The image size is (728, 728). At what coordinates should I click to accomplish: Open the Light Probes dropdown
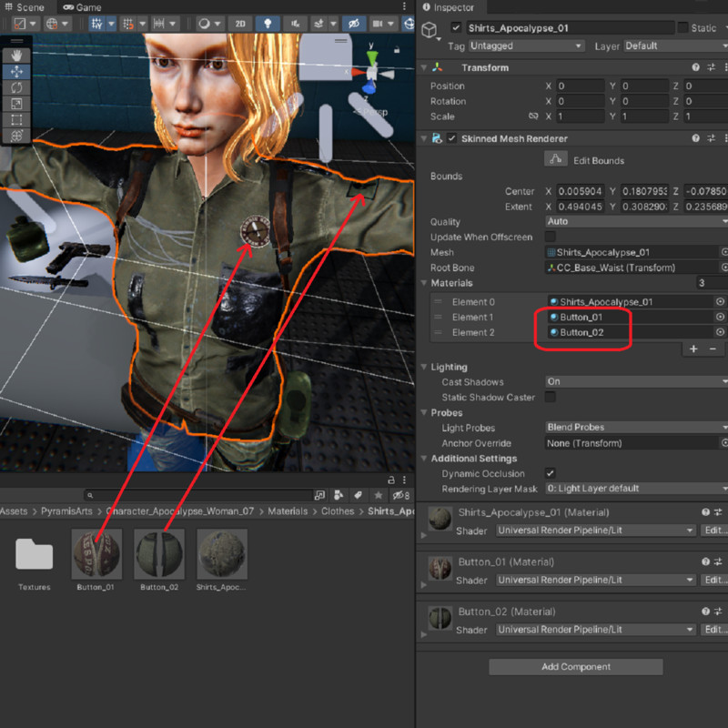point(635,428)
